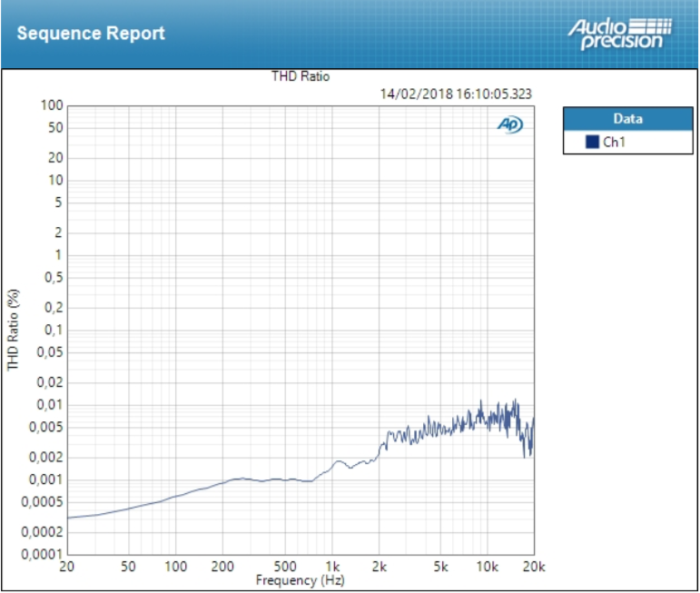Click the Audio Precision logo in header
The width and height of the screenshot is (700, 593).
[x=620, y=34]
